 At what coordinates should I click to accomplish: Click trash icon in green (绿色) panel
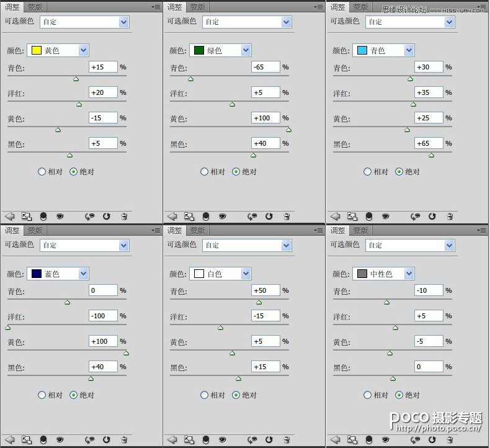coord(287,217)
